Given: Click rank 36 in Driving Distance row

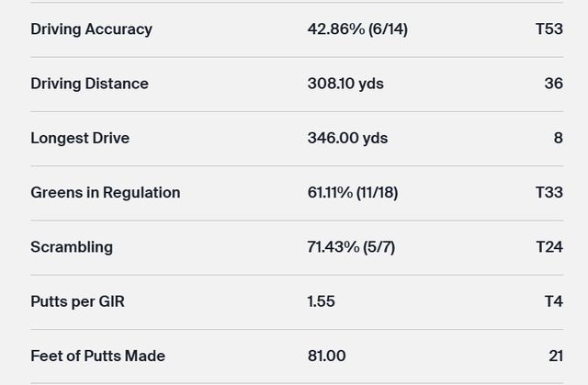Looking at the screenshot, I should pos(553,84).
